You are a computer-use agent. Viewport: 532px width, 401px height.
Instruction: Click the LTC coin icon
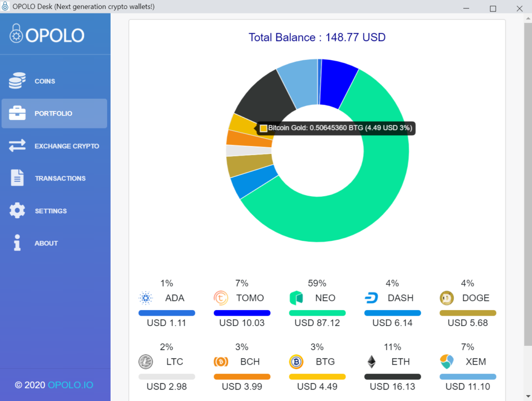145,361
